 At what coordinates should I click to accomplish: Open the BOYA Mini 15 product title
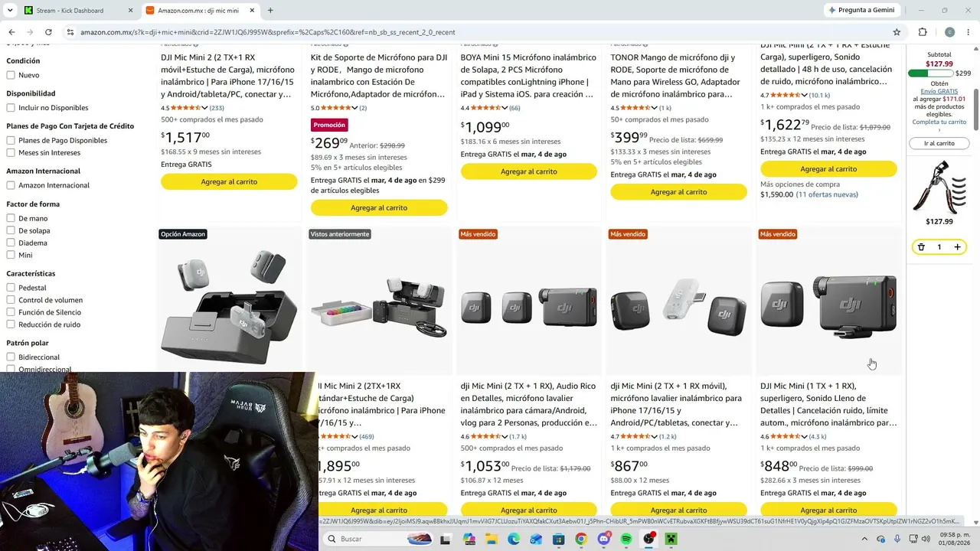tap(528, 76)
